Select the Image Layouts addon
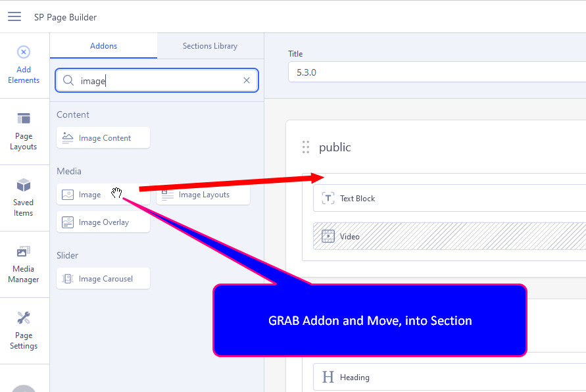The height and width of the screenshot is (392, 586). click(x=203, y=195)
